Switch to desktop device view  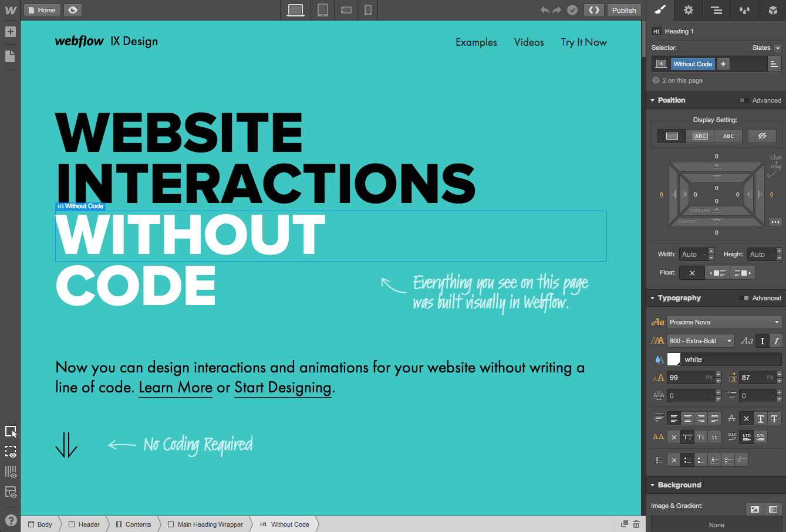(296, 10)
